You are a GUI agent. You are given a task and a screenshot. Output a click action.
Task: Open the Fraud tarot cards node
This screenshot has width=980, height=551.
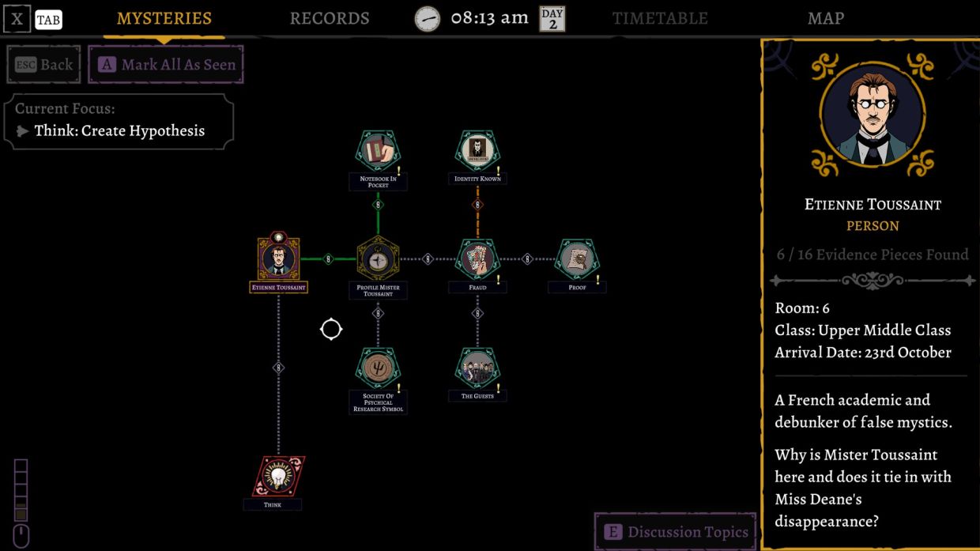tap(477, 259)
